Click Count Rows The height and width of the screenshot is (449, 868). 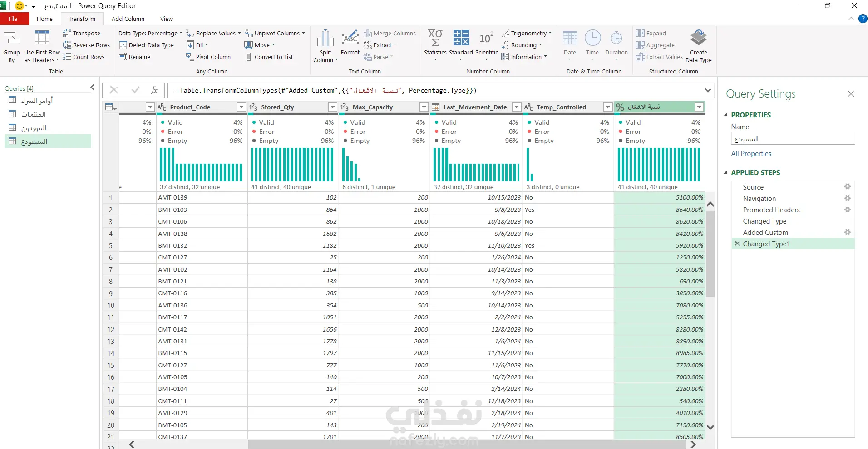coord(84,57)
